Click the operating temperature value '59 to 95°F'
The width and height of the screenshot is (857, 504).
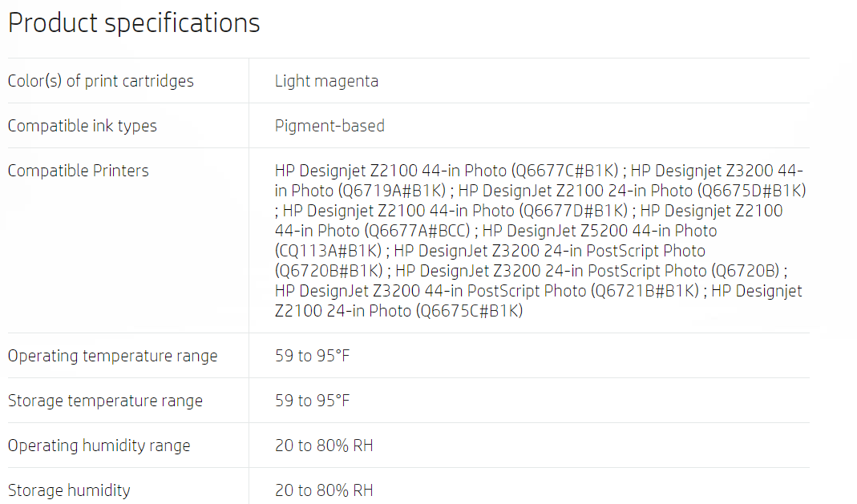point(312,356)
